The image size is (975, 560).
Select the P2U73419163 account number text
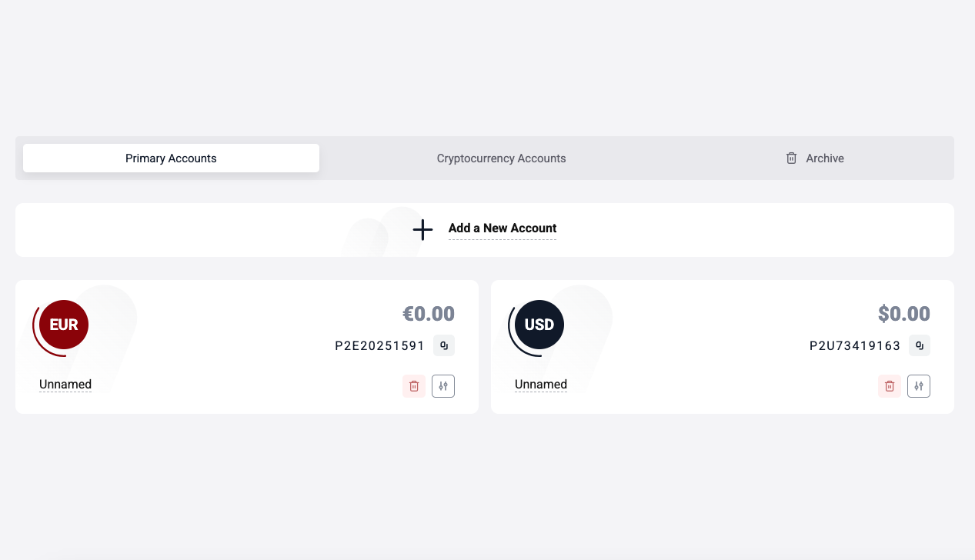855,346
